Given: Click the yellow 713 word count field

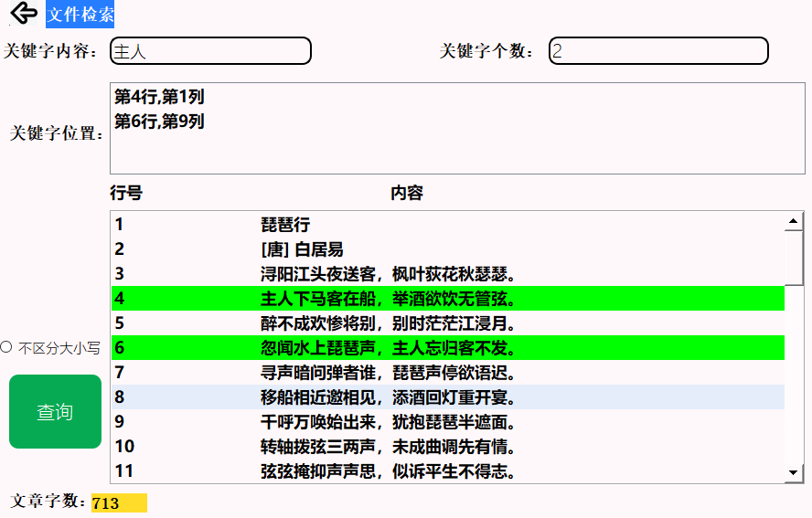Looking at the screenshot, I should [x=119, y=503].
